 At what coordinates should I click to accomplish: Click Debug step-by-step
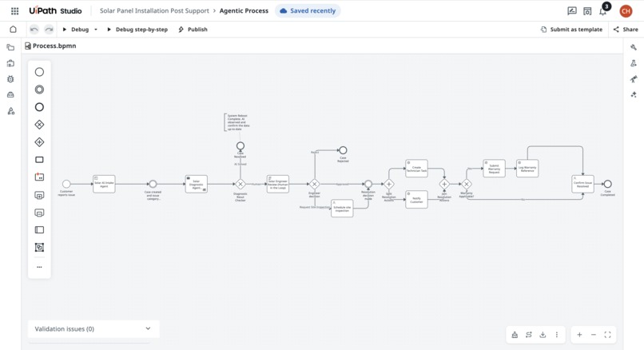(137, 30)
